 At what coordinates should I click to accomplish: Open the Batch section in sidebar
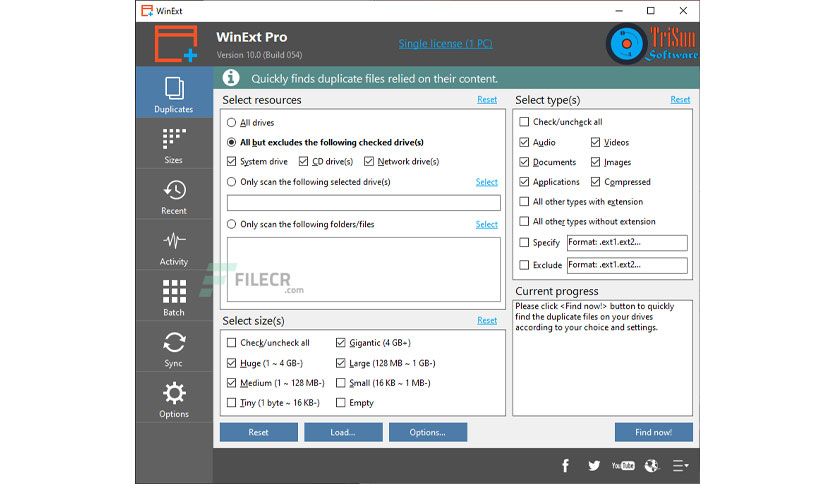coord(174,296)
